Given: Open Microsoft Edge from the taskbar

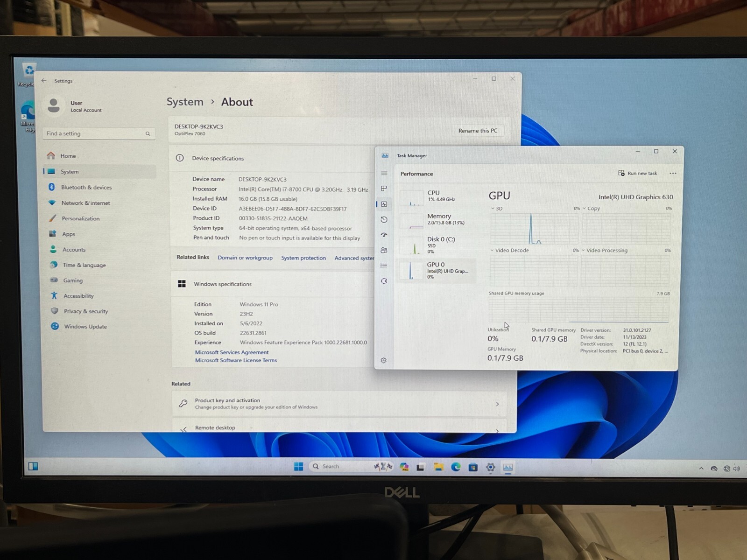Looking at the screenshot, I should tap(456, 467).
